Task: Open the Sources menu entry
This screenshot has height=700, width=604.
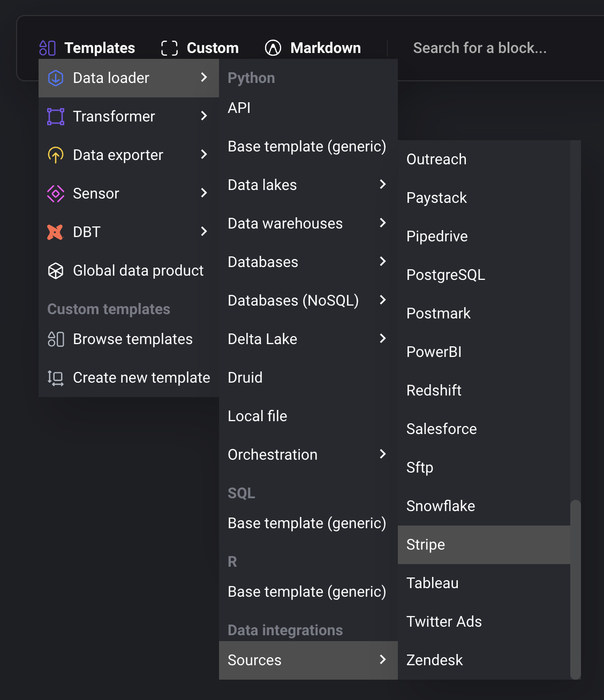Action: coord(308,660)
